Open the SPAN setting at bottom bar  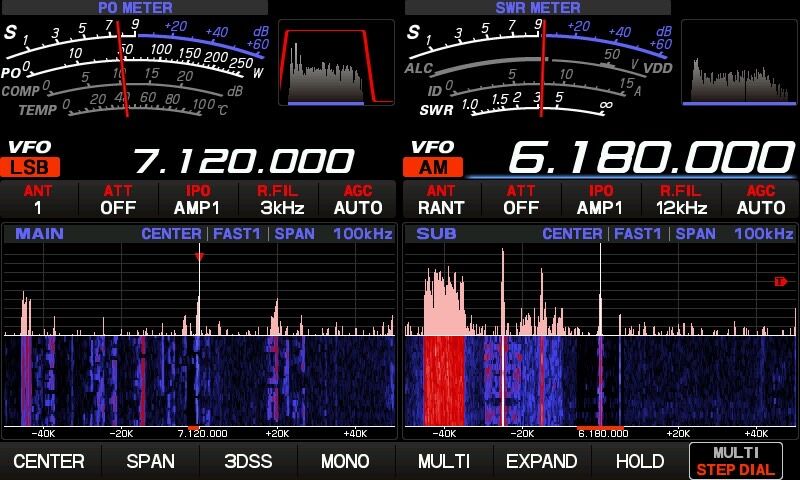151,461
